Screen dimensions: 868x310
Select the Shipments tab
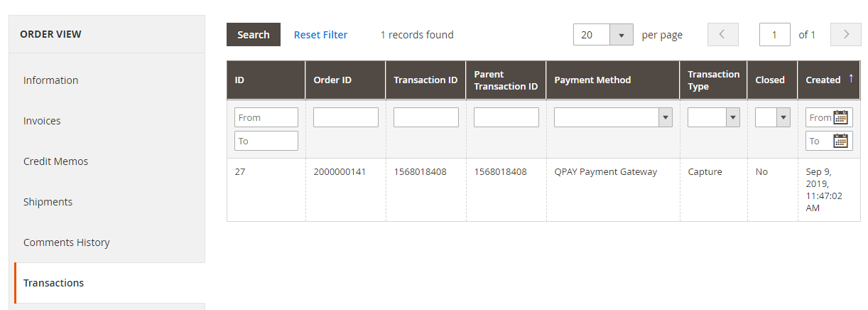[x=48, y=202]
